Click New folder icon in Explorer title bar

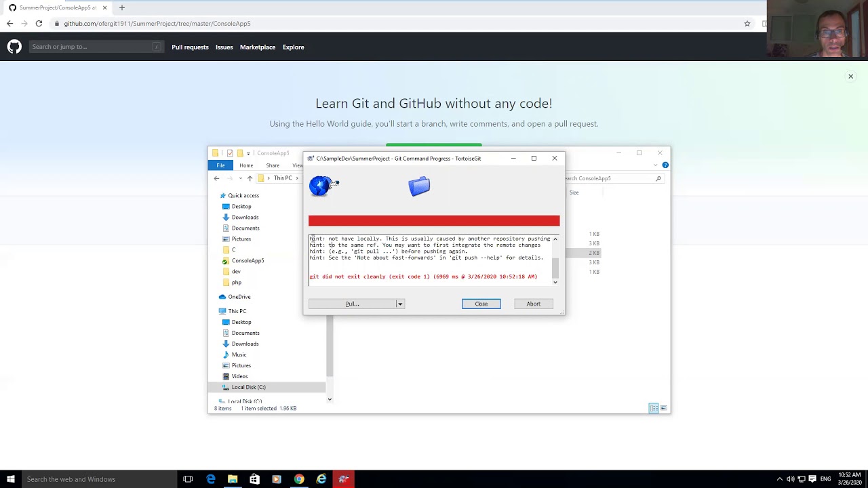click(x=239, y=153)
